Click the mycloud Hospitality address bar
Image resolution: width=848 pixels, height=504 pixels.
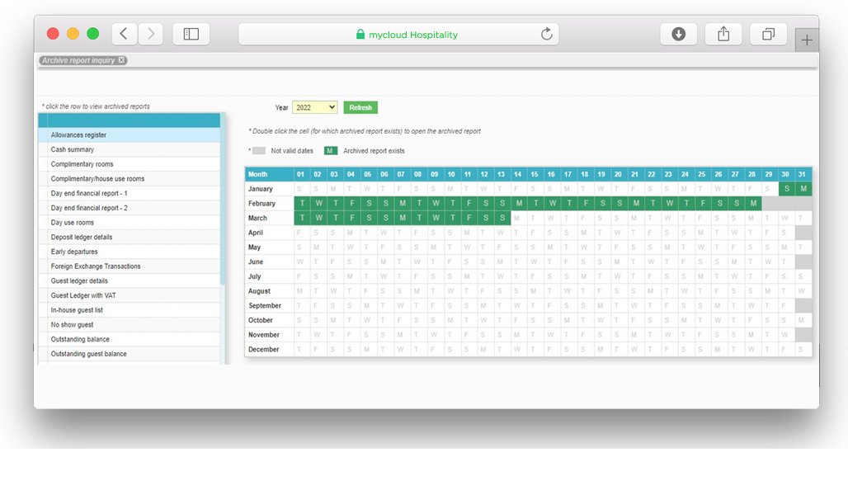pos(398,35)
